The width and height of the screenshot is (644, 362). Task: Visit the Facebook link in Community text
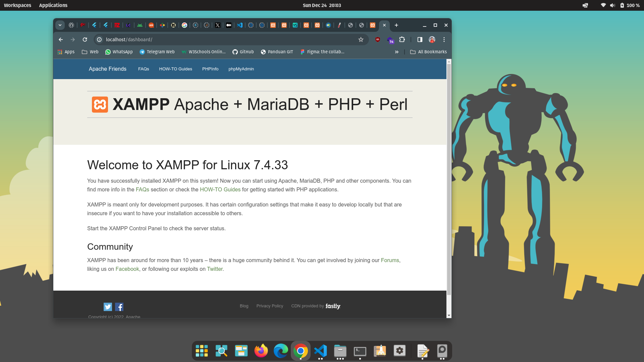coord(127,269)
